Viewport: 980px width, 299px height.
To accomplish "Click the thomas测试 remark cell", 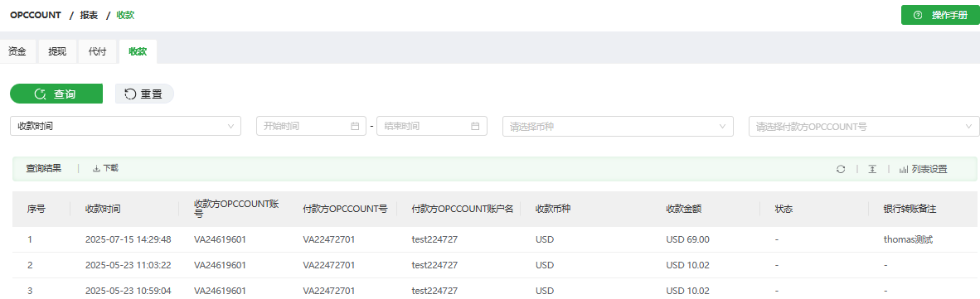I will click(x=908, y=239).
